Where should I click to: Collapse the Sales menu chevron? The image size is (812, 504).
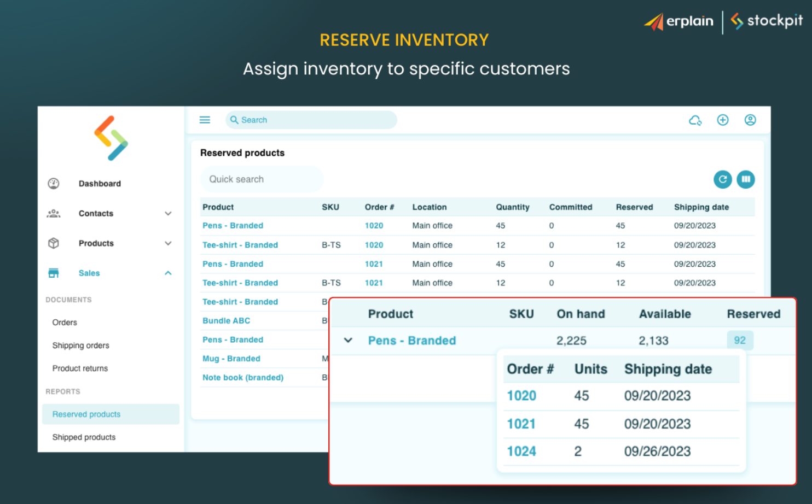click(168, 273)
